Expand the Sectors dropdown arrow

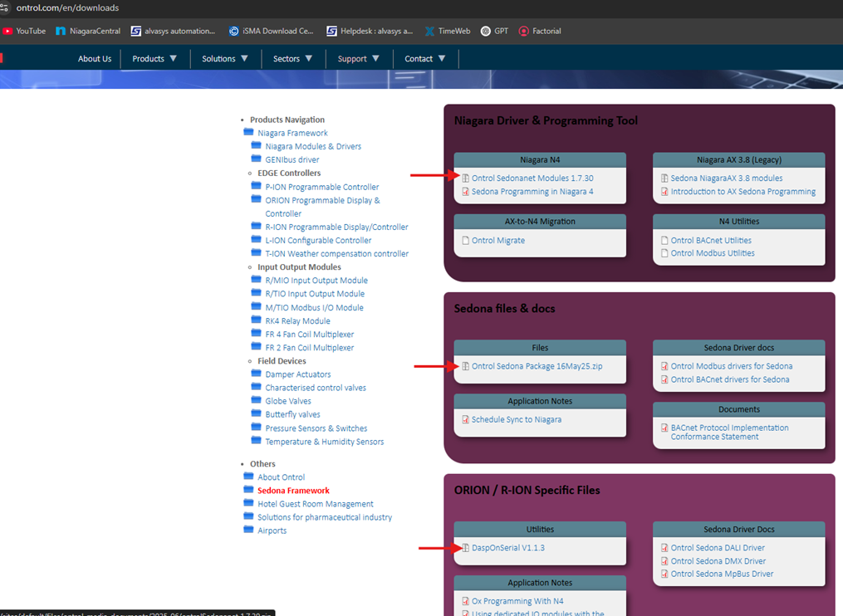309,59
